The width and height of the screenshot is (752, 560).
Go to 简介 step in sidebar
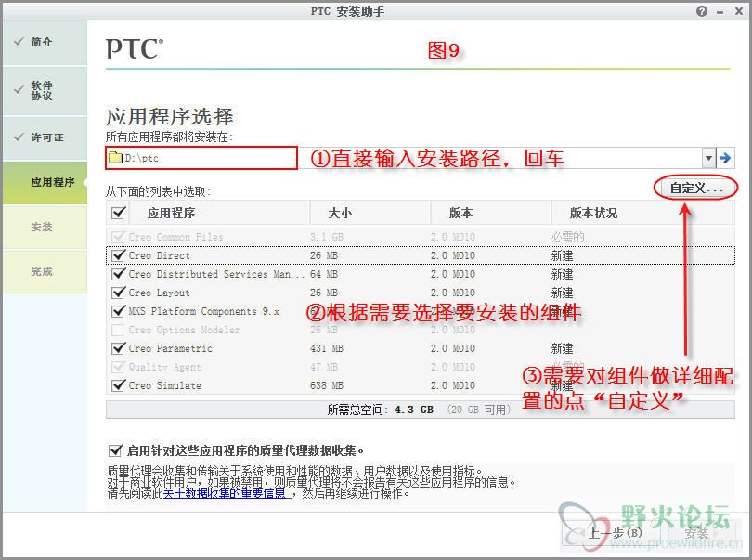[x=45, y=42]
